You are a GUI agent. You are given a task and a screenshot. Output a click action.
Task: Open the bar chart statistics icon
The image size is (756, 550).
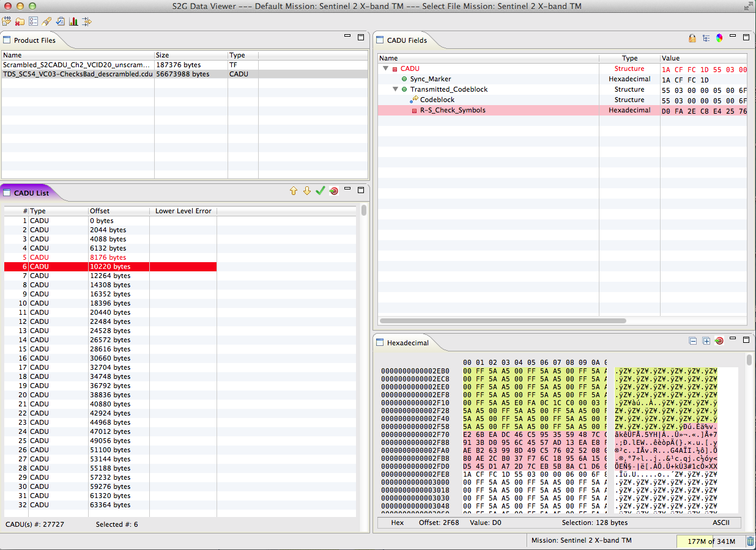(73, 21)
